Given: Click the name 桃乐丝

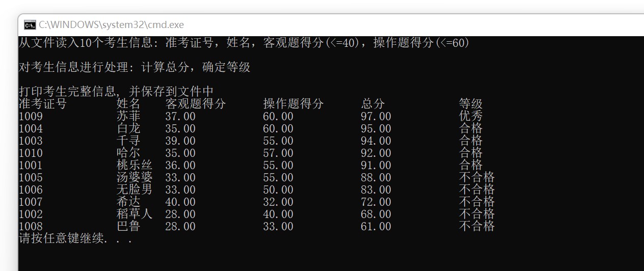Looking at the screenshot, I should point(135,165).
